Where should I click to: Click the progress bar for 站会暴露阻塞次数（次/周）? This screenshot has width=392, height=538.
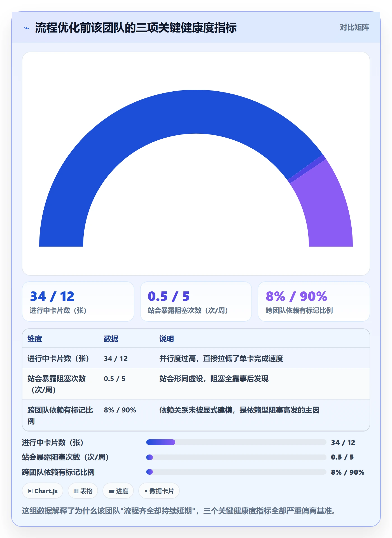tap(236, 457)
